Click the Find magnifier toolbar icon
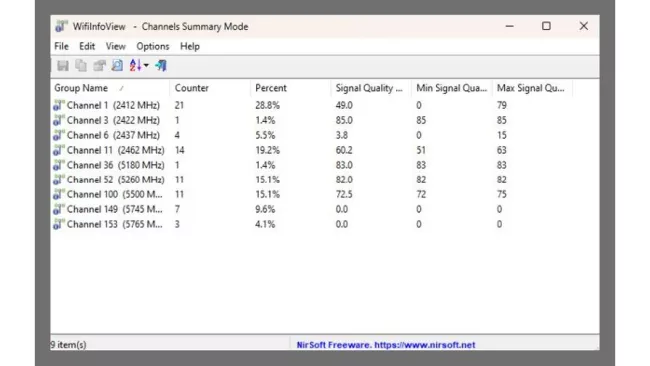 click(117, 65)
